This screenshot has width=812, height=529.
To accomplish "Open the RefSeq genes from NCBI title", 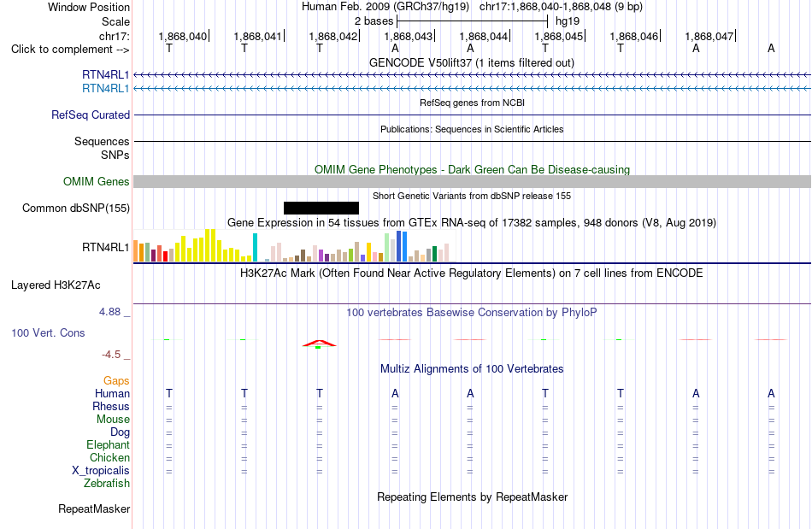I will click(x=472, y=103).
